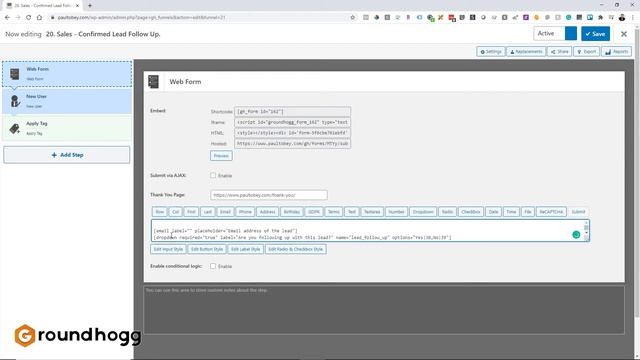Click the Share button
The image size is (640, 360).
[559, 52]
